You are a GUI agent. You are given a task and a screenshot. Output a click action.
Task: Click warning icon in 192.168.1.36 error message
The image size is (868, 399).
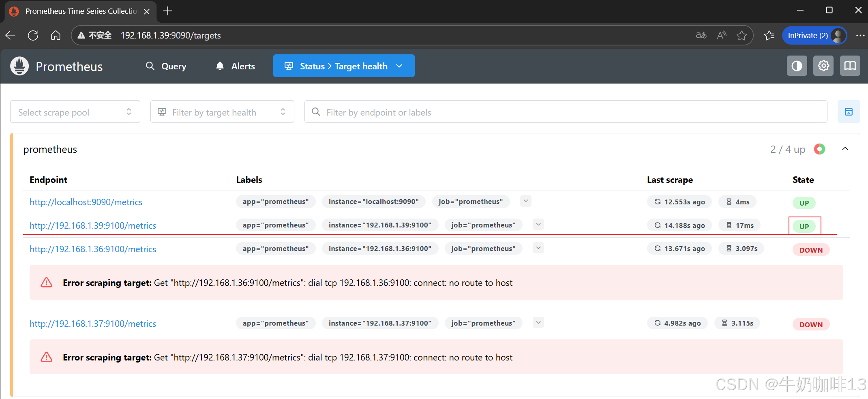click(x=47, y=282)
